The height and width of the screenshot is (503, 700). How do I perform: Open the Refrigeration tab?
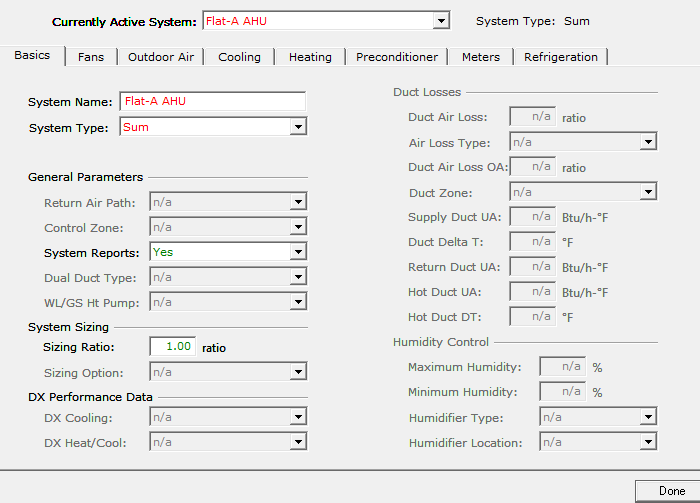561,57
